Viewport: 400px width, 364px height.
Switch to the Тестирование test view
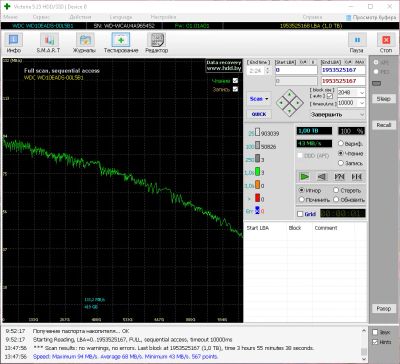(121, 43)
